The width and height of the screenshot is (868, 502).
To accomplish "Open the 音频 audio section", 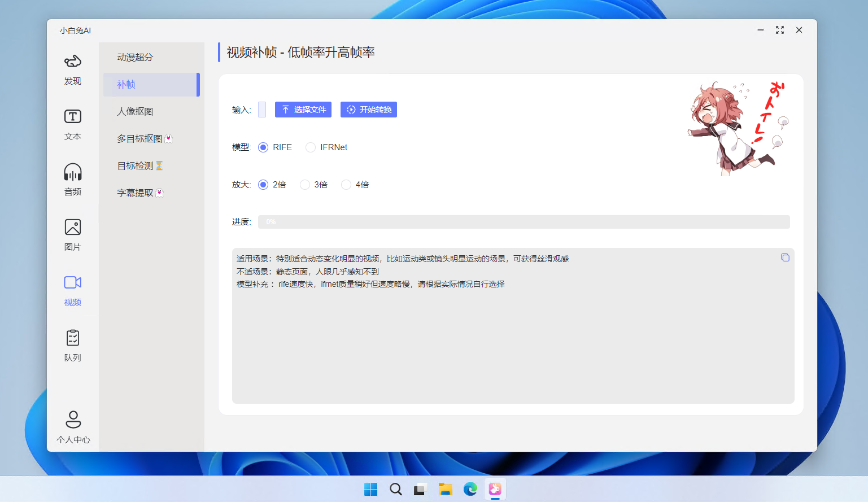I will 72,179.
